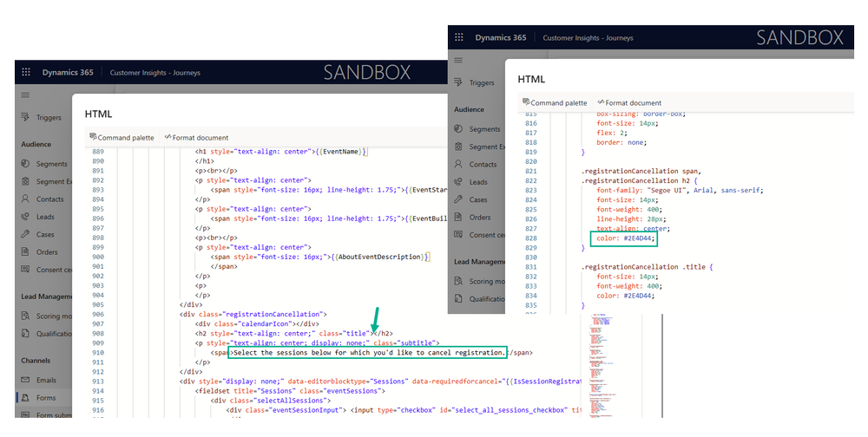Click Customer Insights - Journeys in left window
The height and width of the screenshot is (437, 868).
point(155,73)
